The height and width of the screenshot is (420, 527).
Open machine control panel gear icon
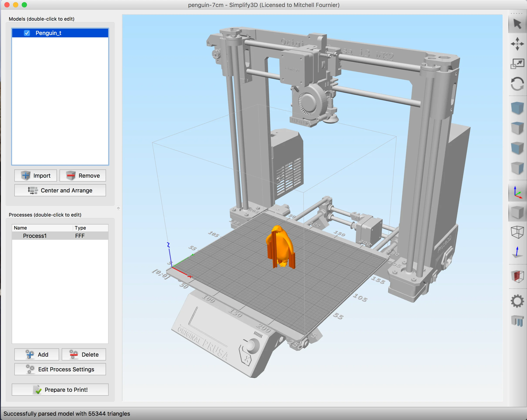[517, 301]
